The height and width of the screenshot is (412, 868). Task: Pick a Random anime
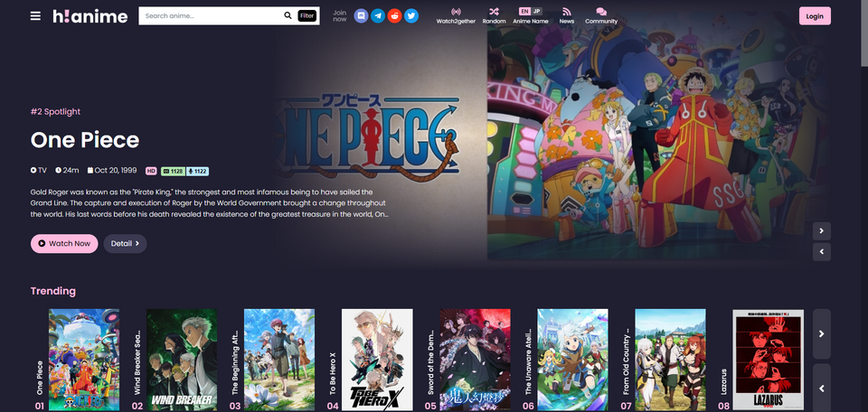tap(494, 16)
